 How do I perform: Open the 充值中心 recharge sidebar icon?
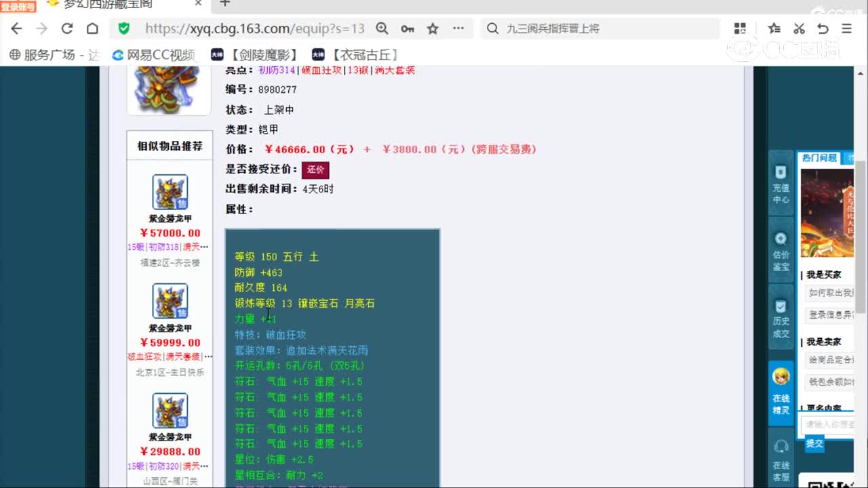781,184
